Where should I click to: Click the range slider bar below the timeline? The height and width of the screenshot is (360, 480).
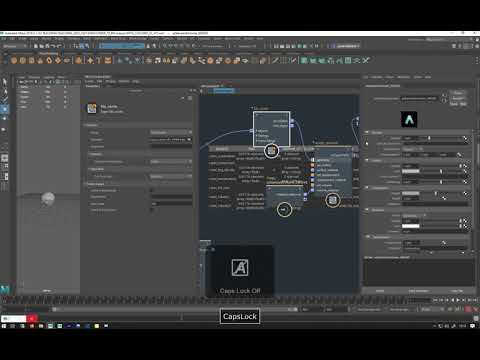pos(175,309)
